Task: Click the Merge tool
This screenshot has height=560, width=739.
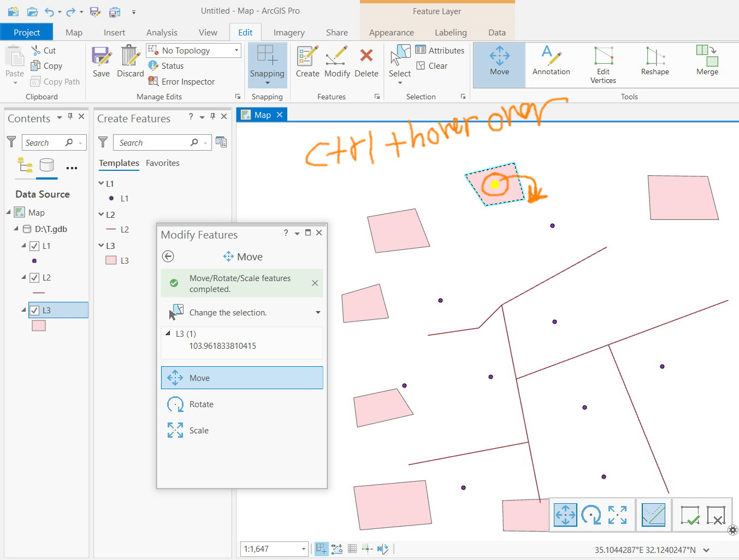Action: 706,64
